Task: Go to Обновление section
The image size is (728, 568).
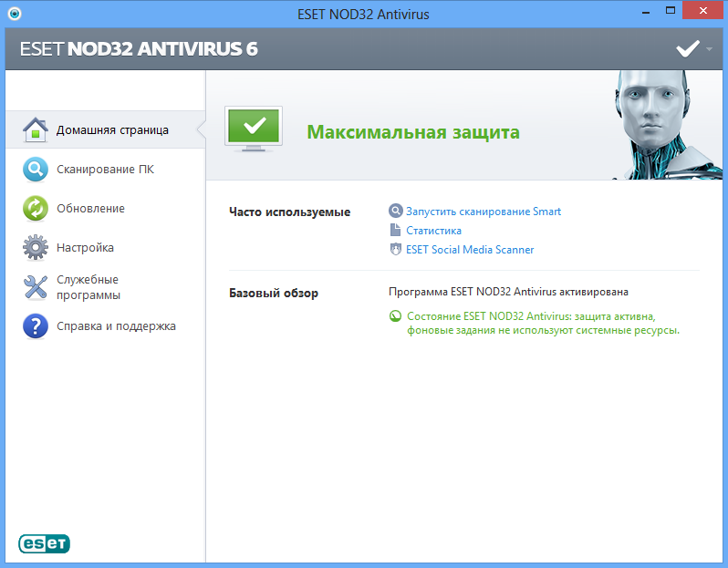Action: [106, 209]
